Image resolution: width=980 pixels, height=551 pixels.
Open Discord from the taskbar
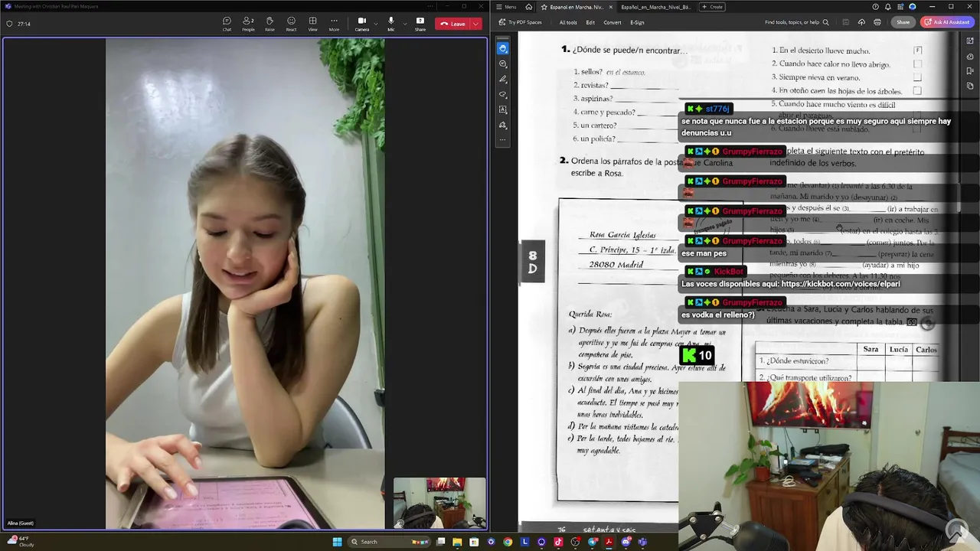pos(626,542)
